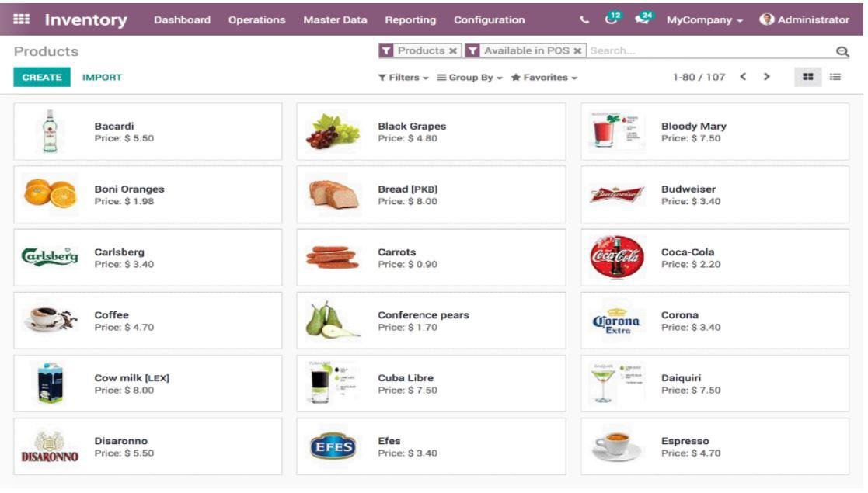868x493 pixels.
Task: Click the phone call icon
Action: (x=584, y=20)
